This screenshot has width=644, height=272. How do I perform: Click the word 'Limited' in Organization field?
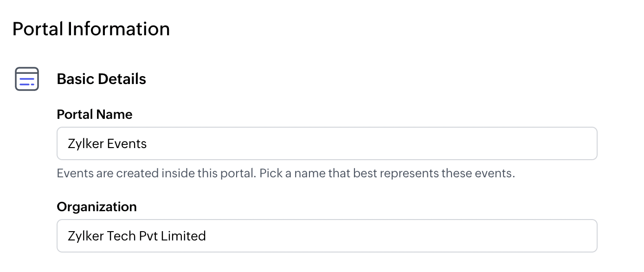pos(183,236)
